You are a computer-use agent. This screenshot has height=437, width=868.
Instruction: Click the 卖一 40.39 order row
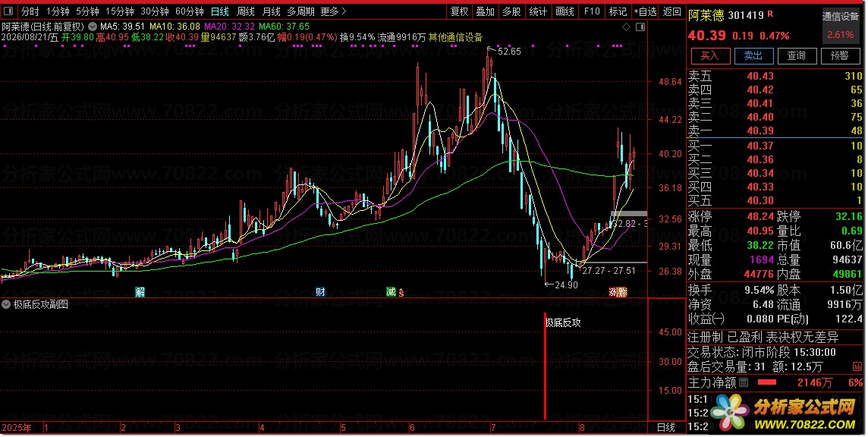[x=775, y=130]
